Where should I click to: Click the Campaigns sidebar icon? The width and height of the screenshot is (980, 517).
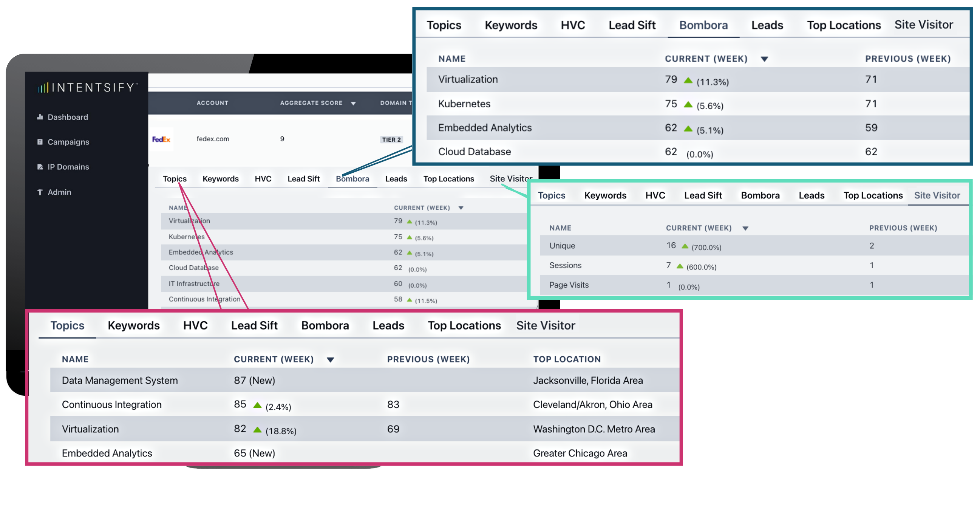click(40, 142)
